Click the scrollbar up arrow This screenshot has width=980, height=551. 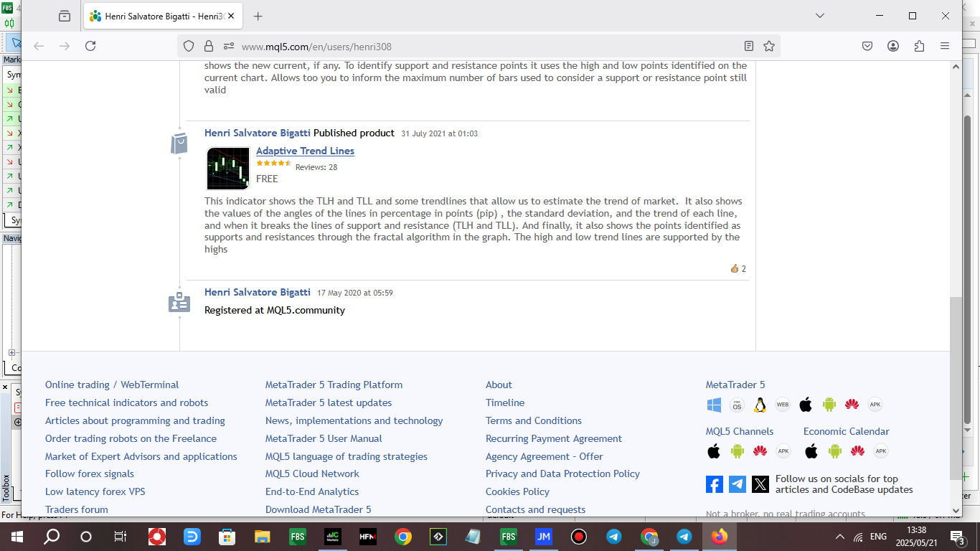click(956, 67)
